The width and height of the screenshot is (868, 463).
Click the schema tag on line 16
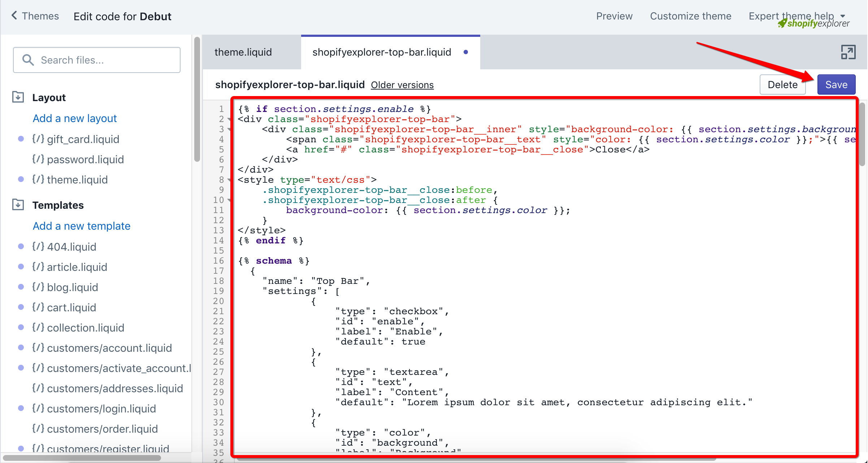pos(274,261)
